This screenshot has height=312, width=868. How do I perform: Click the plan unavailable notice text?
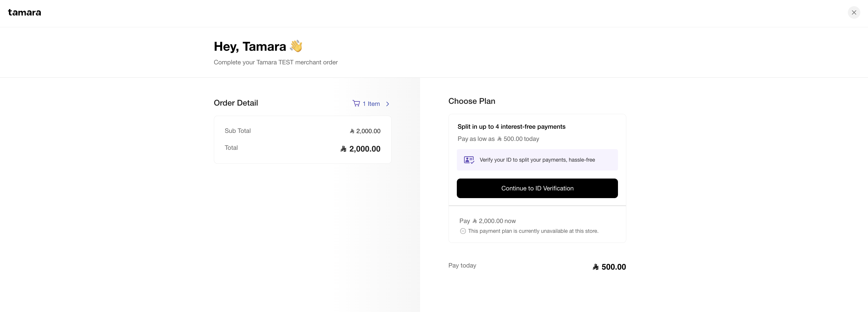point(533,231)
